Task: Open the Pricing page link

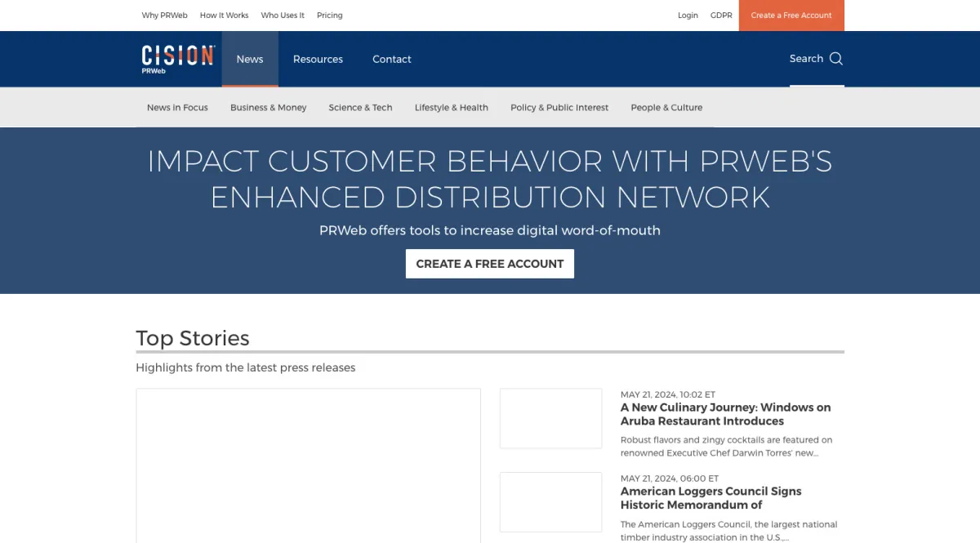Action: tap(330, 16)
